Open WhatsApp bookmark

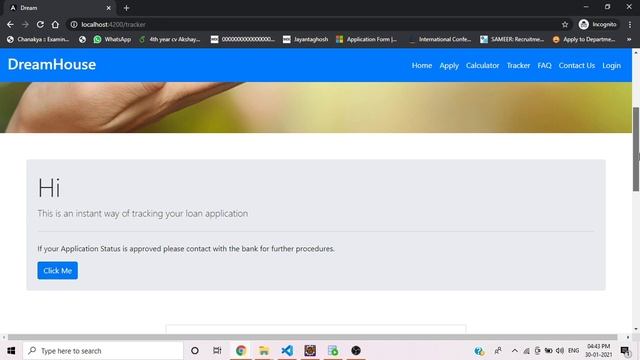tap(112, 39)
